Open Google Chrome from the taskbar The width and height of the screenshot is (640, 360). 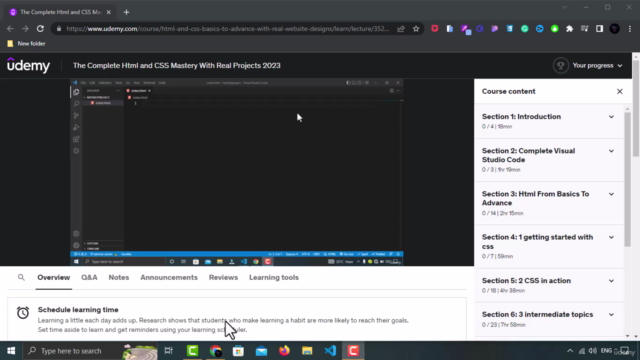(216, 351)
